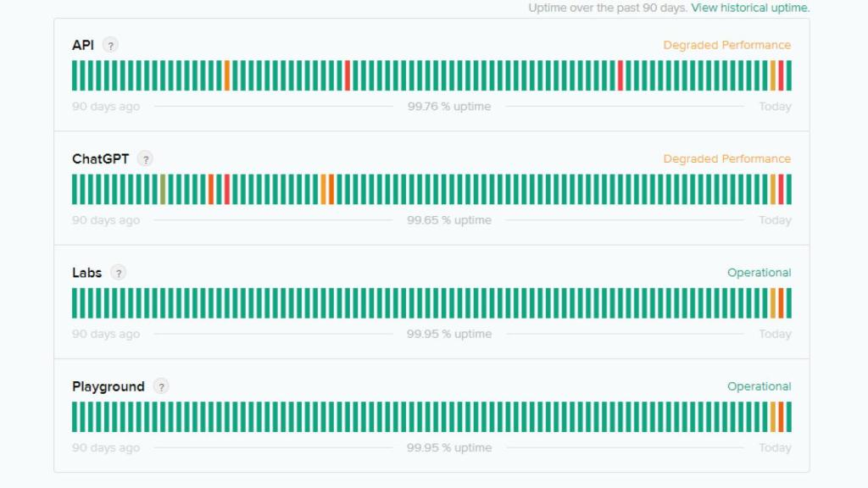Click the question mark icon next to Labs
This screenshot has height=488, width=868.
coord(118,273)
